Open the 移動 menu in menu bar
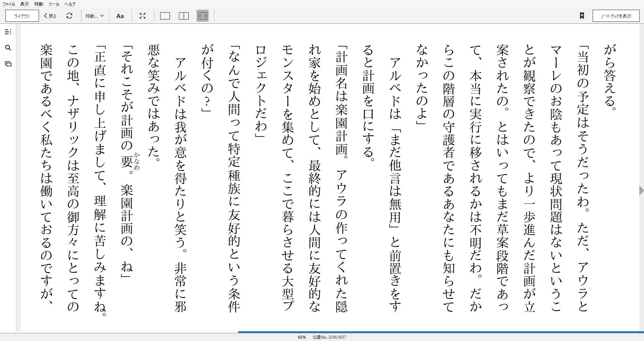 (x=39, y=4)
